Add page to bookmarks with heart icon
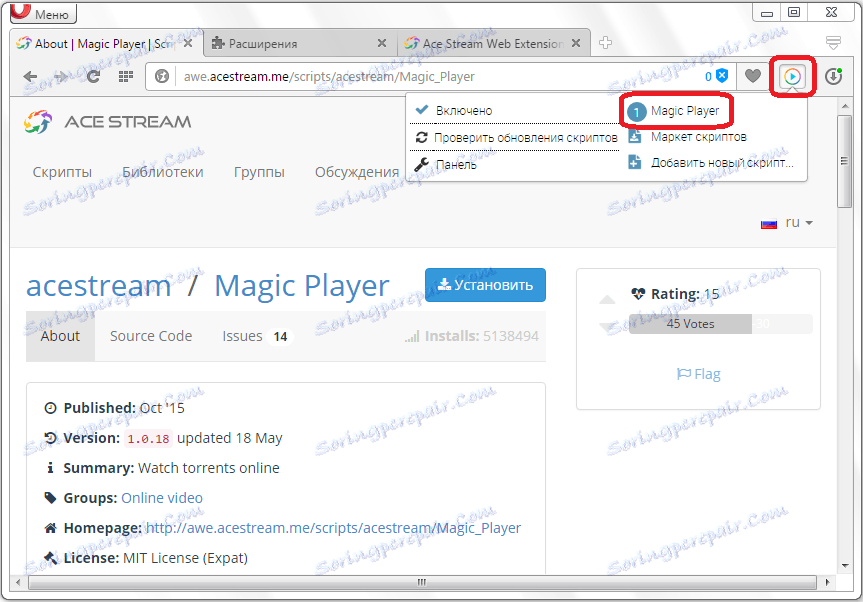Screen dimensions: 863x602 point(752,76)
